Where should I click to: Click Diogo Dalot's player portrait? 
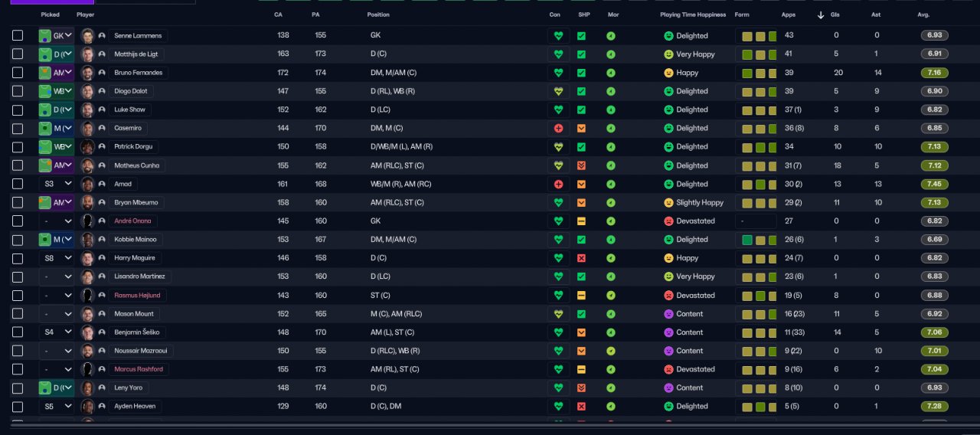(x=87, y=91)
